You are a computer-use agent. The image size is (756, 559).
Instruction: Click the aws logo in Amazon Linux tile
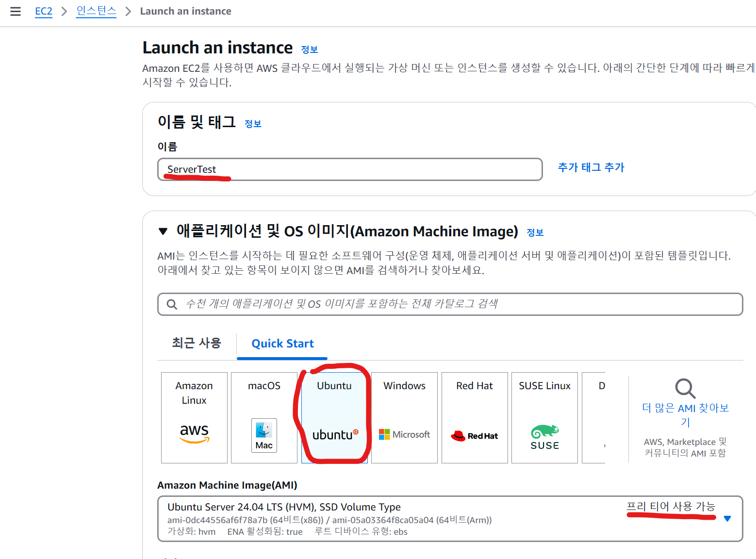(194, 433)
